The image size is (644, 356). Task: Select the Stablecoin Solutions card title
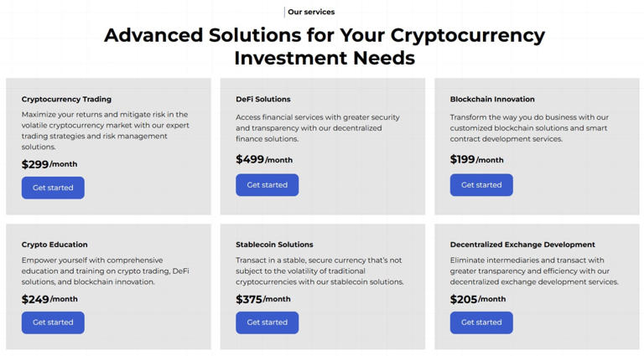274,245
